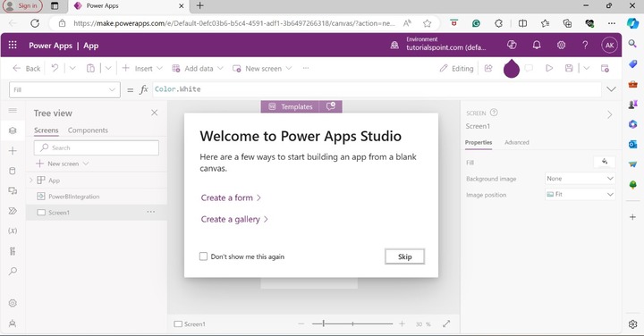Open the undo history dropdown arrow
Viewport: 644px width, 336px height.
coord(72,68)
